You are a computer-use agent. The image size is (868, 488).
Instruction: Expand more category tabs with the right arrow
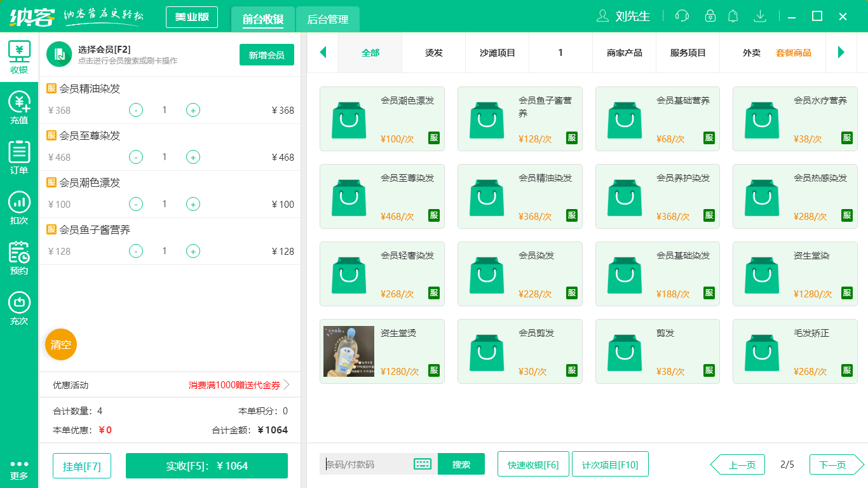point(842,53)
